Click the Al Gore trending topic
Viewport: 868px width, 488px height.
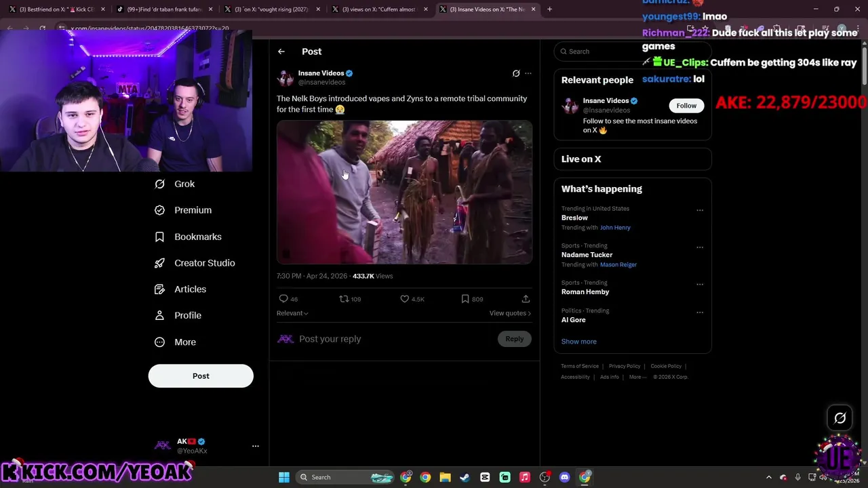[x=573, y=320]
